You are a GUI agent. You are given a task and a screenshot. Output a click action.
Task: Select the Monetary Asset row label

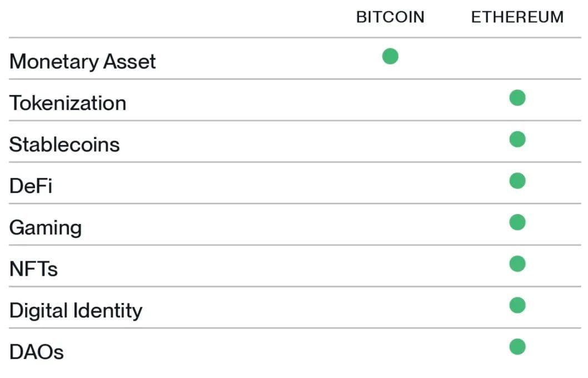tap(82, 62)
